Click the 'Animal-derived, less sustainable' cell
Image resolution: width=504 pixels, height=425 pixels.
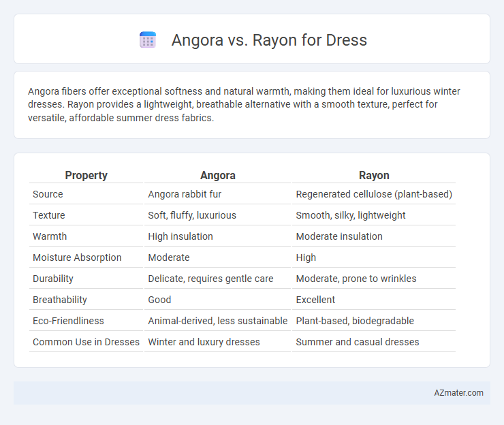[218, 321]
